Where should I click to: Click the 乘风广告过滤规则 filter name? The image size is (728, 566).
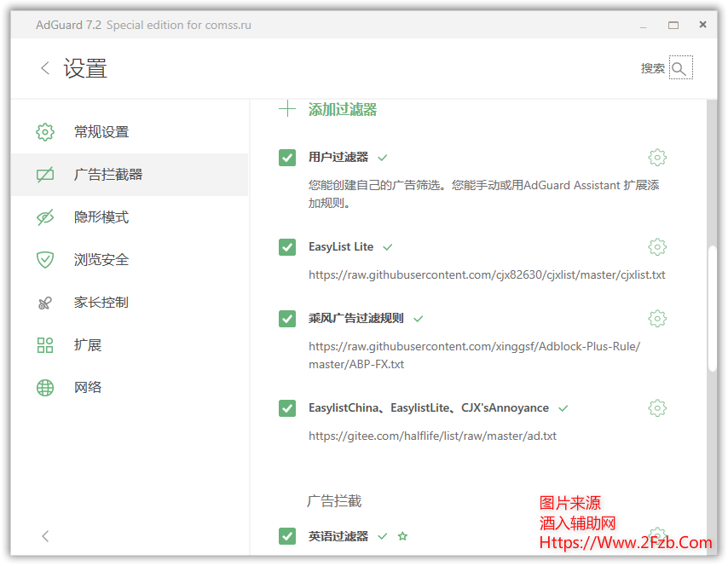coord(356,319)
